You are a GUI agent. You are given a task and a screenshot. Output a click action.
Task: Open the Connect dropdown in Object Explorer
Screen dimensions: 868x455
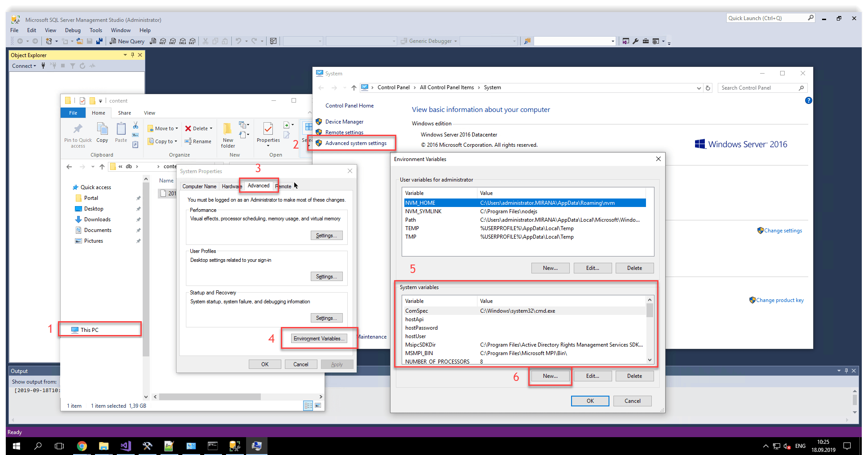[x=24, y=66]
